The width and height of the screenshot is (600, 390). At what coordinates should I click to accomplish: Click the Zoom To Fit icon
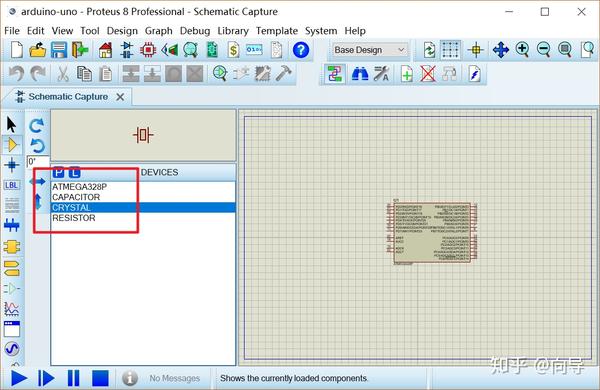[565, 50]
